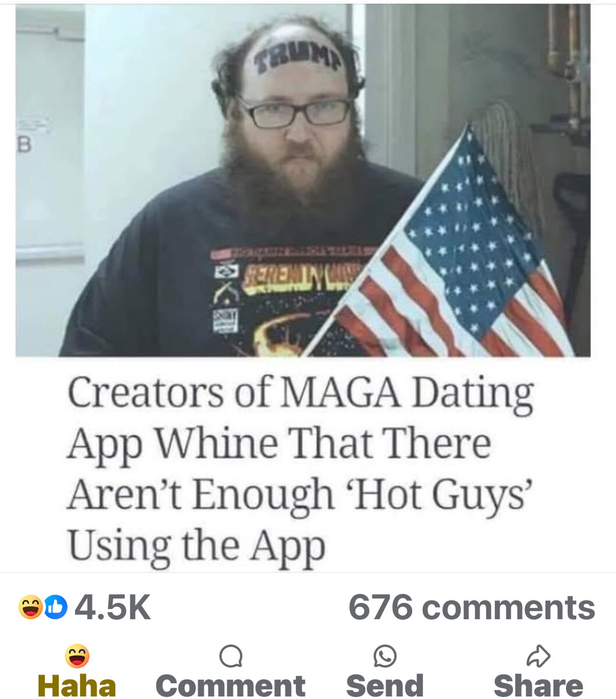The width and height of the screenshot is (616, 699).
Task: Select the Comment text button
Action: point(231,686)
